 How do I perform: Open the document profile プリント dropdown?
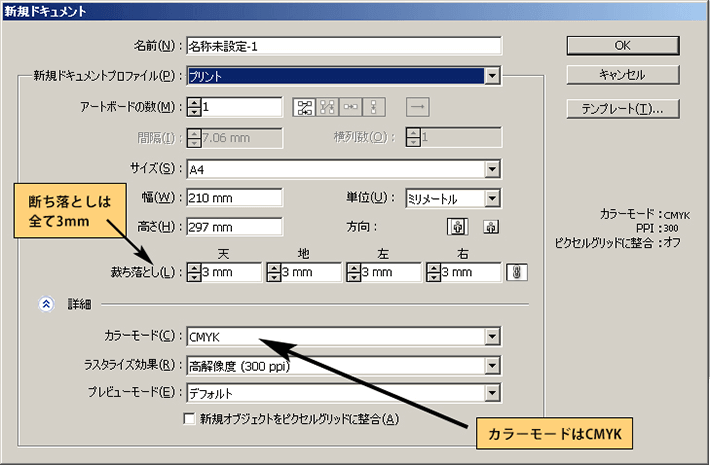pyautogui.click(x=492, y=76)
